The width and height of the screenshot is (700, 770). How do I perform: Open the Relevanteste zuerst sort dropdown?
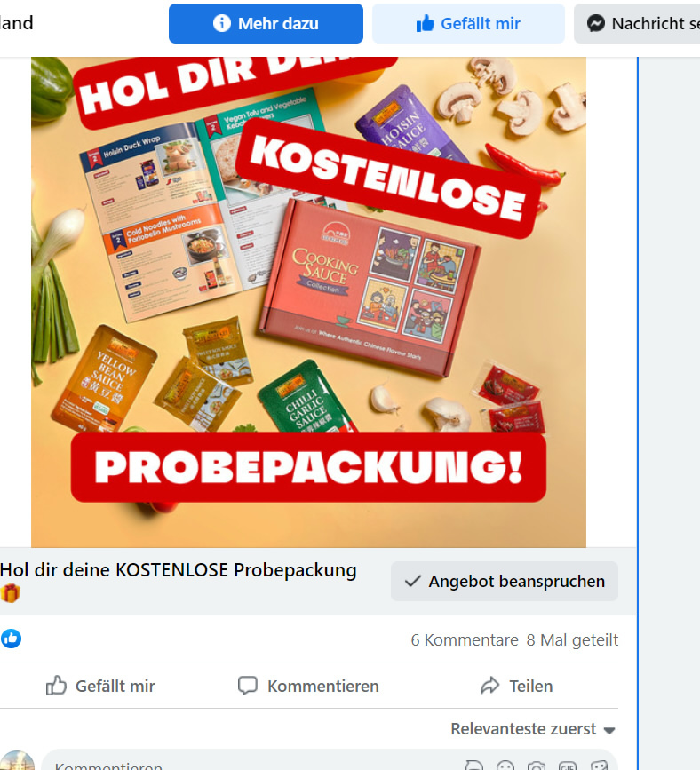[x=533, y=729]
